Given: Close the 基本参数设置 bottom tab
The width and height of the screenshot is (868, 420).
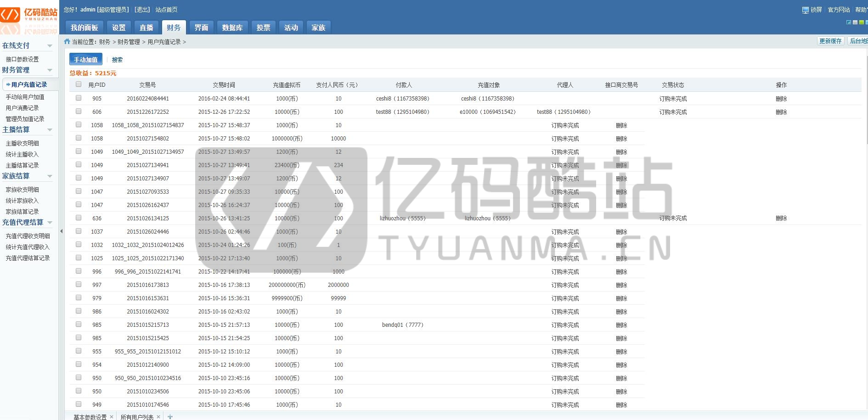Looking at the screenshot, I should coord(112,417).
